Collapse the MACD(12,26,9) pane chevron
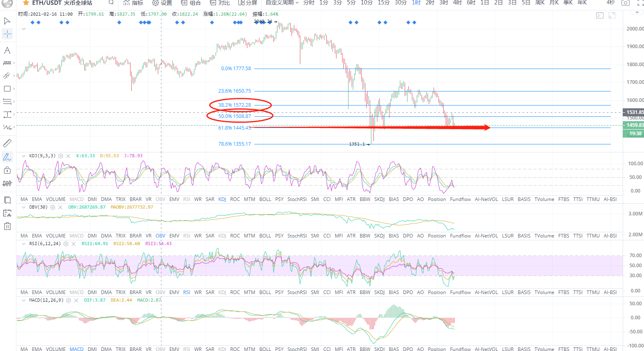This screenshot has width=644, height=351. pos(24,300)
